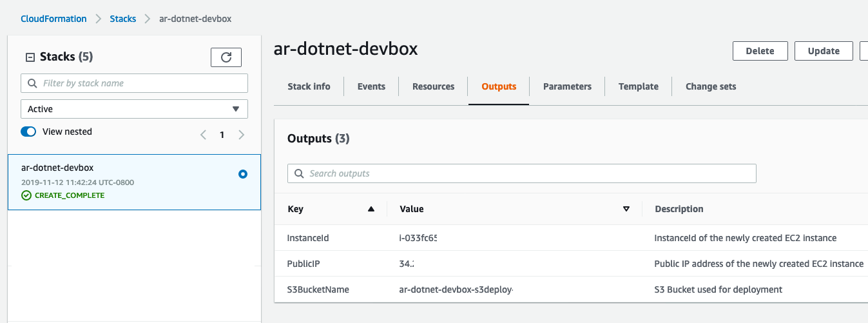Viewport: 868px width, 323px height.
Task: Switch to the Events tab
Action: point(371,86)
